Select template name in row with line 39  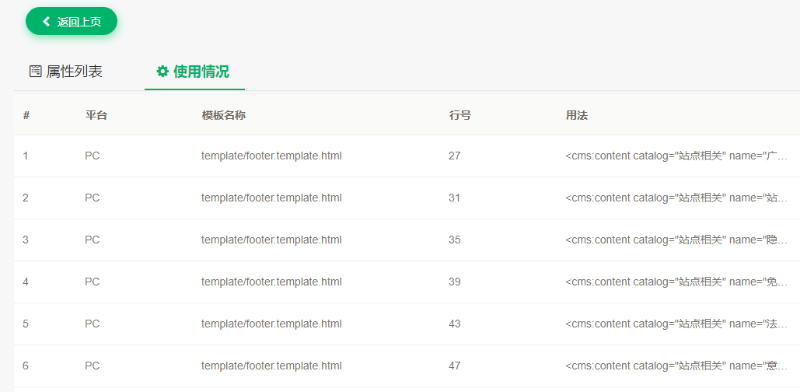click(x=271, y=282)
